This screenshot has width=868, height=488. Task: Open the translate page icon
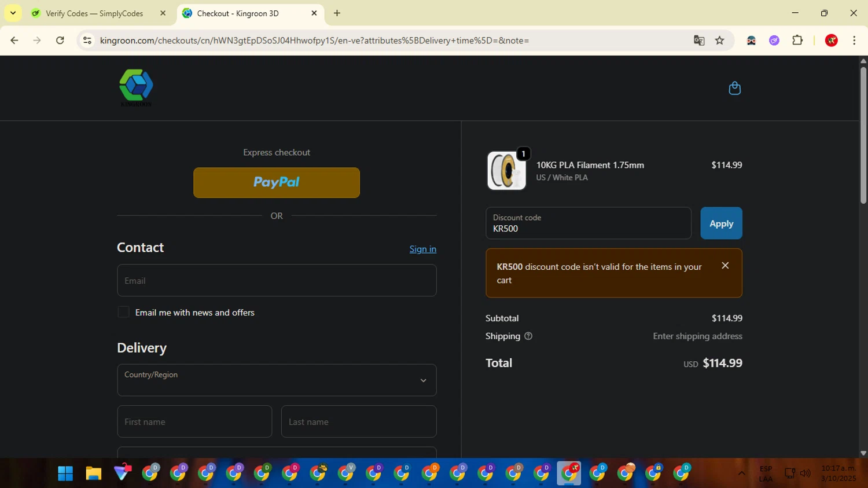pyautogui.click(x=699, y=41)
